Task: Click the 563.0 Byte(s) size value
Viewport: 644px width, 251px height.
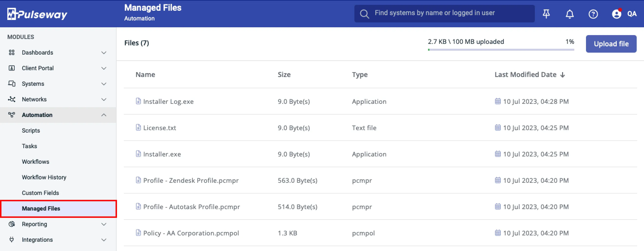Action: pyautogui.click(x=297, y=180)
